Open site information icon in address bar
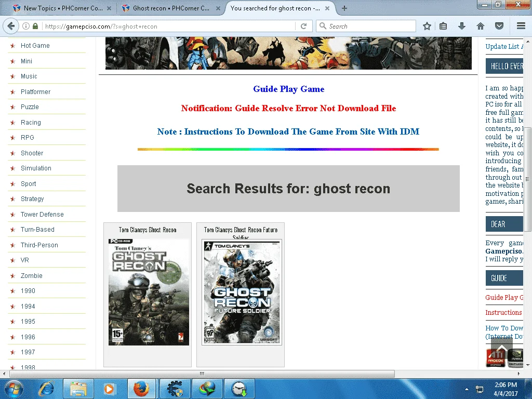Screen dimensions: 532x399 [x=26, y=26]
